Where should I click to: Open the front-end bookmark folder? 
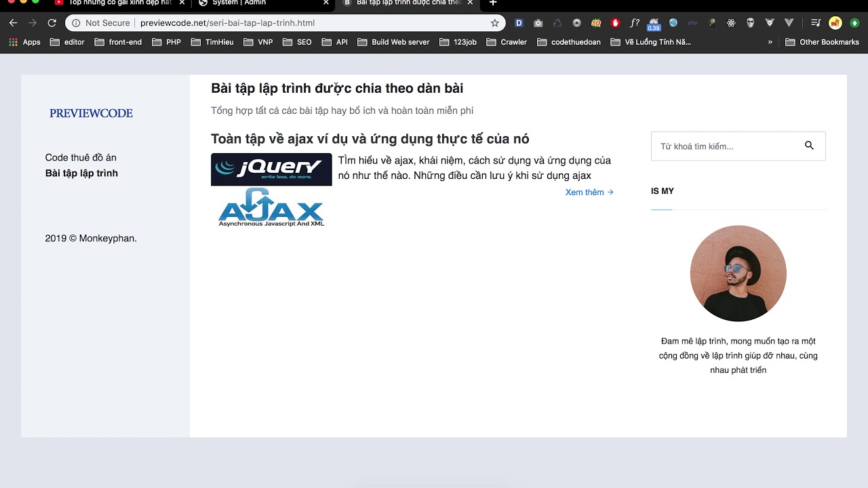[x=119, y=42]
